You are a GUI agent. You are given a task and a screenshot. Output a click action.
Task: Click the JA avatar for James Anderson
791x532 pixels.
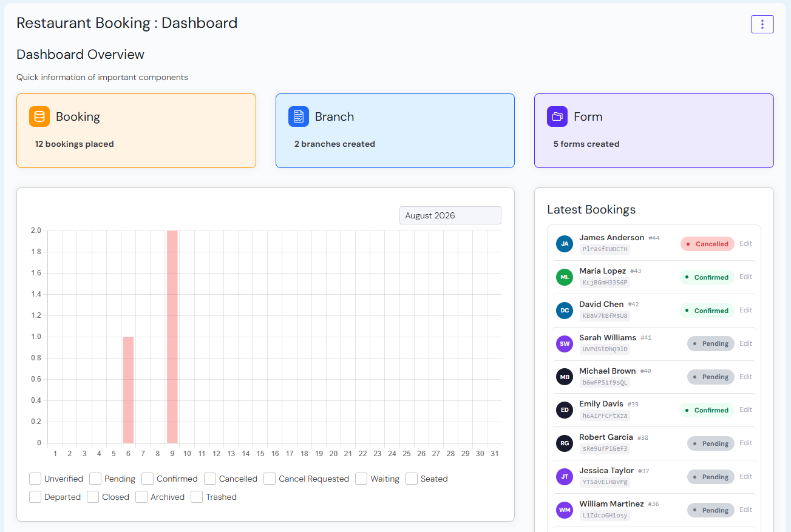pos(565,244)
